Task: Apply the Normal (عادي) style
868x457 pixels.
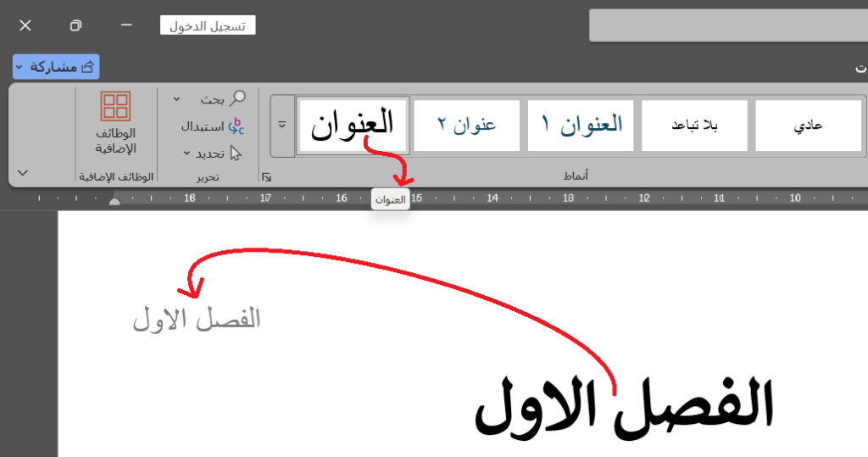Action: 808,125
